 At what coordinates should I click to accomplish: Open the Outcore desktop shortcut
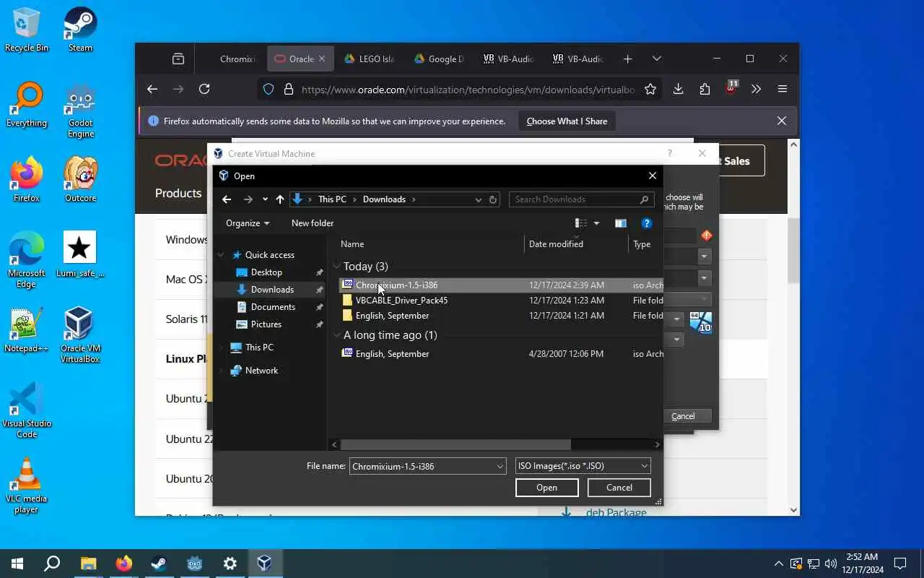[80, 179]
